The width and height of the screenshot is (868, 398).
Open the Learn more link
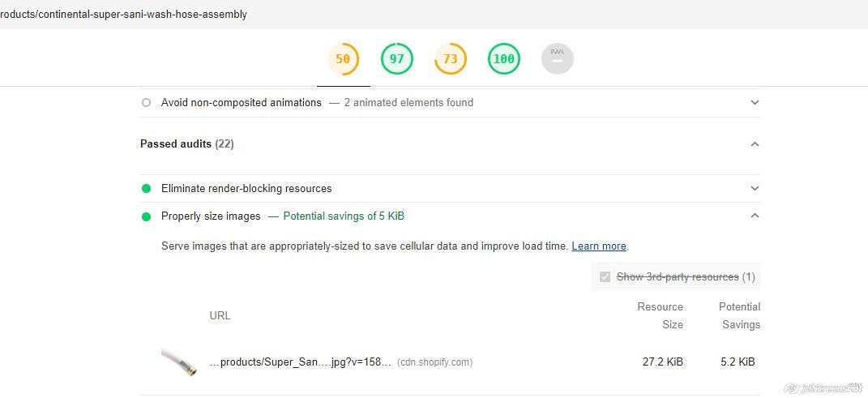point(599,246)
